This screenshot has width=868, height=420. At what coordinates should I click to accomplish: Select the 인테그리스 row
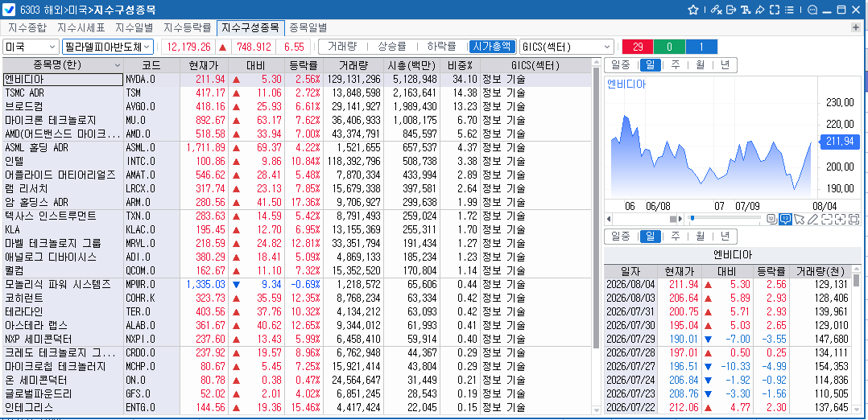click(x=296, y=407)
